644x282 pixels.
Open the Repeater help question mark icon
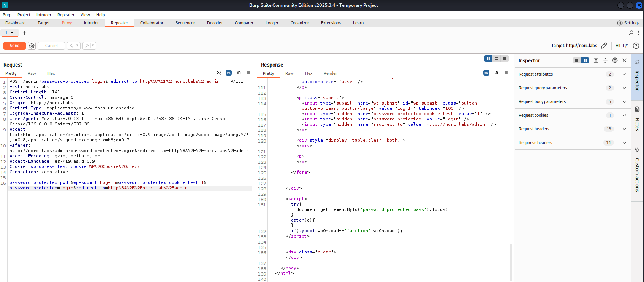coord(636,46)
